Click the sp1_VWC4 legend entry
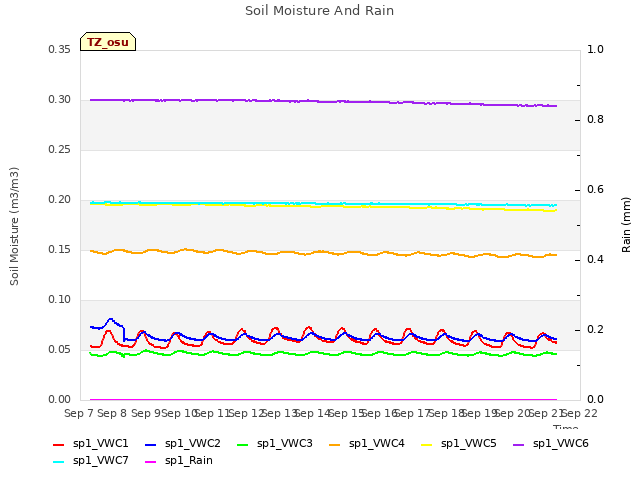Viewport: 640px width, 480px height. (367, 444)
